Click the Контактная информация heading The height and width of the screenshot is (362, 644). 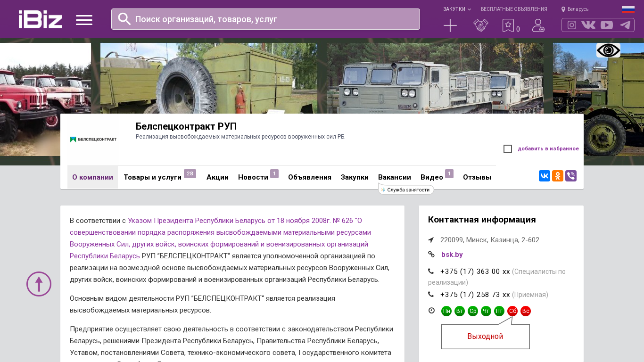tap(482, 220)
